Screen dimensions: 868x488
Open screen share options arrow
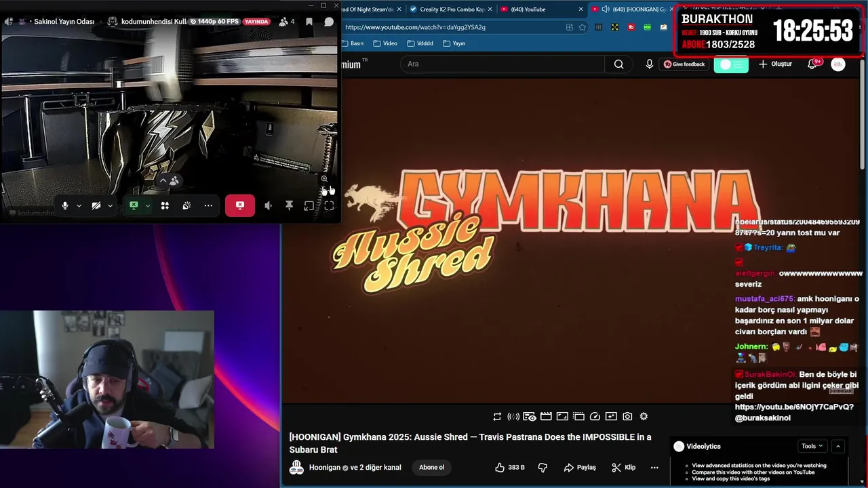click(147, 205)
